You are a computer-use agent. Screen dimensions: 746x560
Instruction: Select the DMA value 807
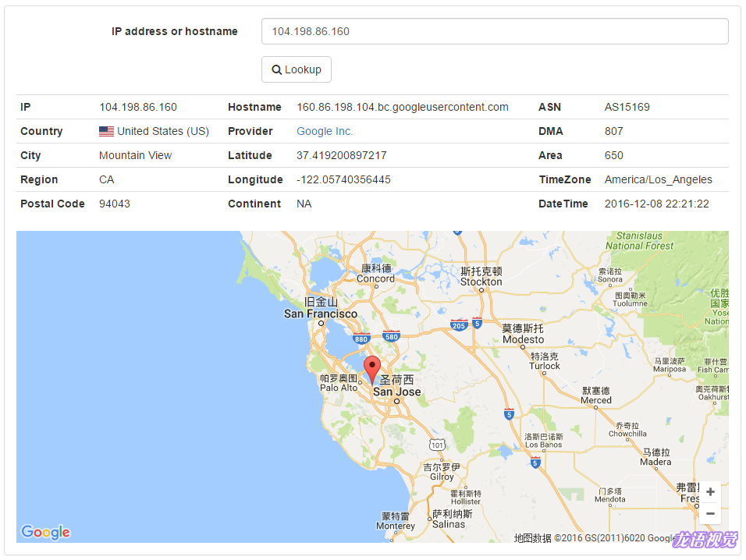tap(614, 131)
